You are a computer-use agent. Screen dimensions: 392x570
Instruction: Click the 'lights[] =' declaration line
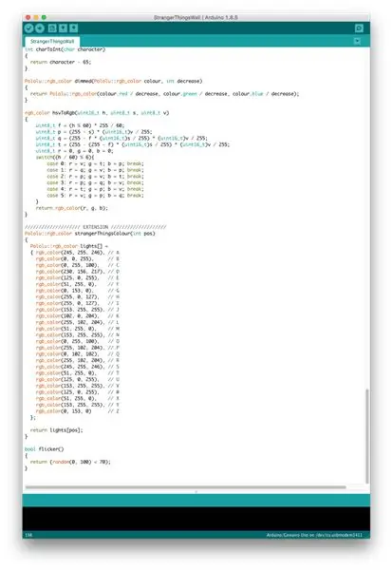(x=69, y=246)
